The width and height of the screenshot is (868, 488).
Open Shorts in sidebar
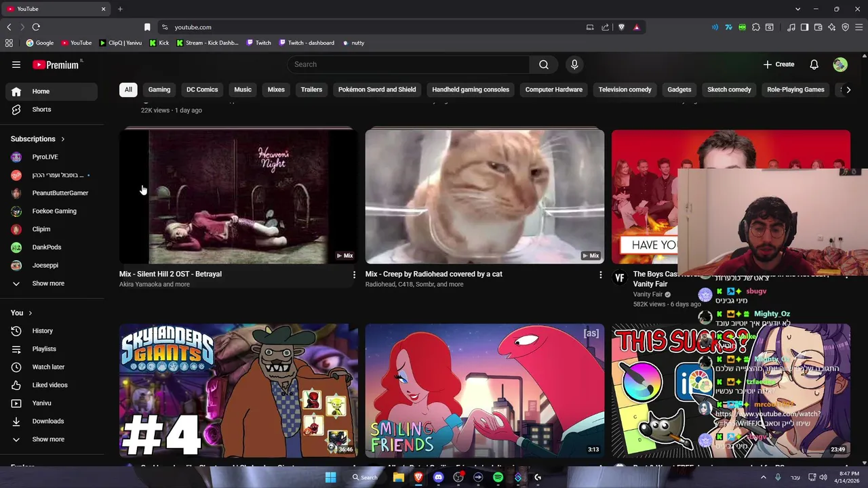coord(52,109)
